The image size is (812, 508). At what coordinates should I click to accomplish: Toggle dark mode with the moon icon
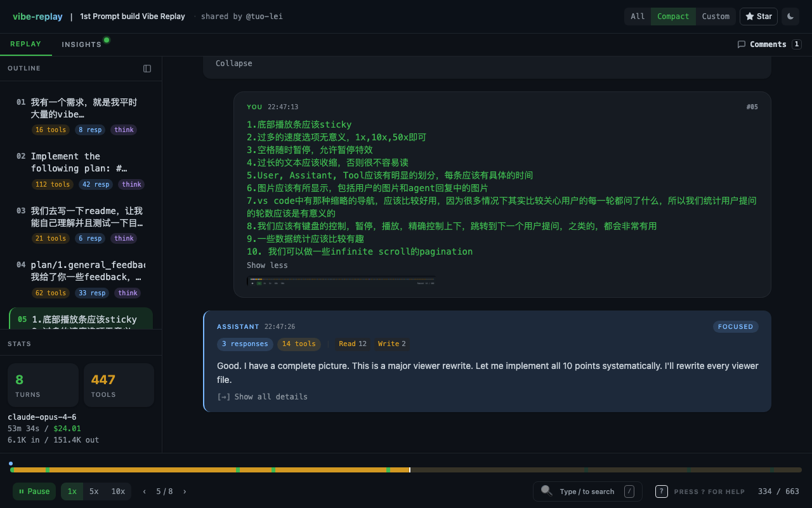coord(790,17)
